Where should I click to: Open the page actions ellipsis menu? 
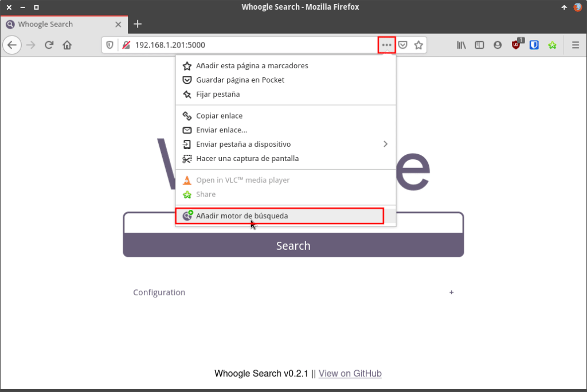pyautogui.click(x=386, y=45)
